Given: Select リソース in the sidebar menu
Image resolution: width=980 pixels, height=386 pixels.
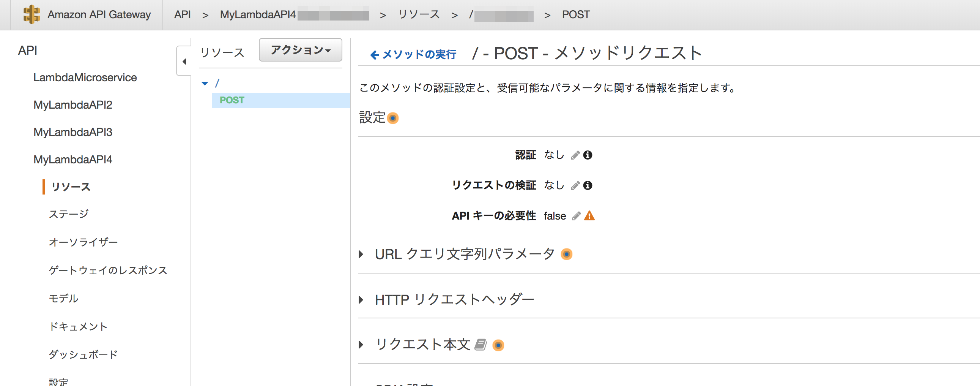Looking at the screenshot, I should (71, 187).
